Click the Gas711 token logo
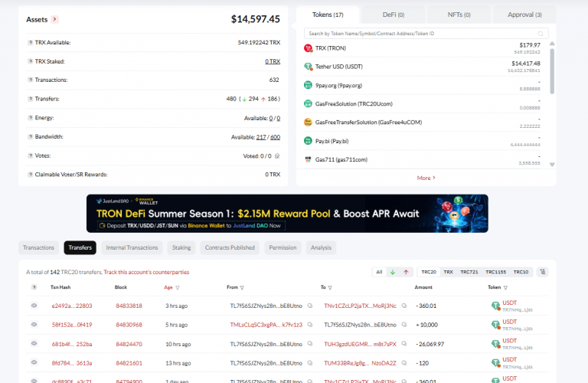 tap(308, 159)
